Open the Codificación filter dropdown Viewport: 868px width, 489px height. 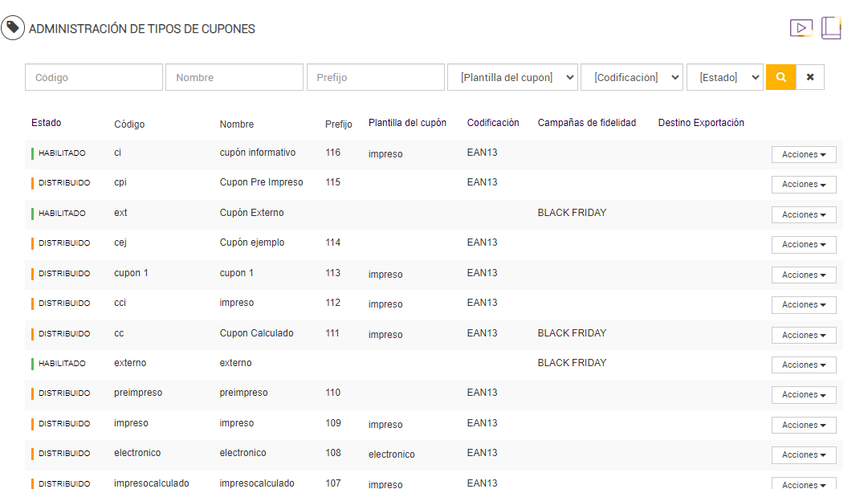tap(632, 77)
